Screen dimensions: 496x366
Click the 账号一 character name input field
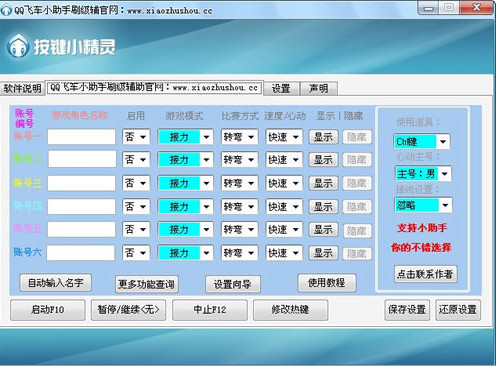pyautogui.click(x=82, y=137)
